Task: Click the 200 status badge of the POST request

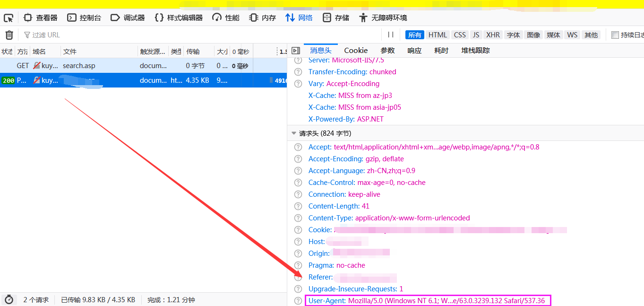Action: [x=8, y=80]
